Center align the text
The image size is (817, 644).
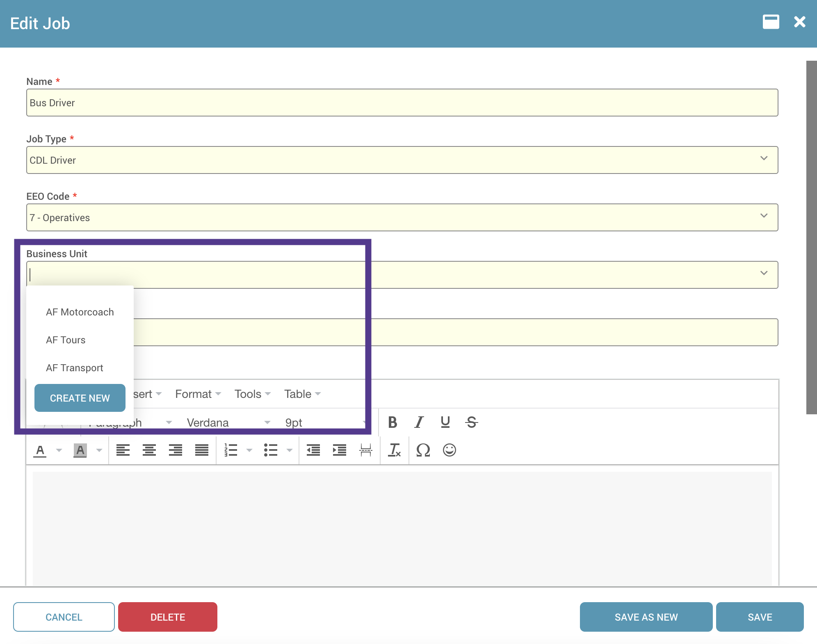(x=149, y=450)
